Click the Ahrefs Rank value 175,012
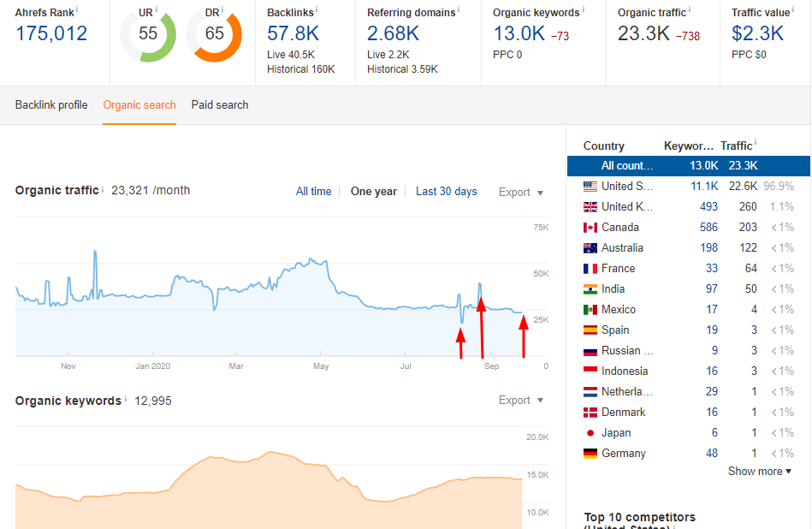 [x=51, y=33]
